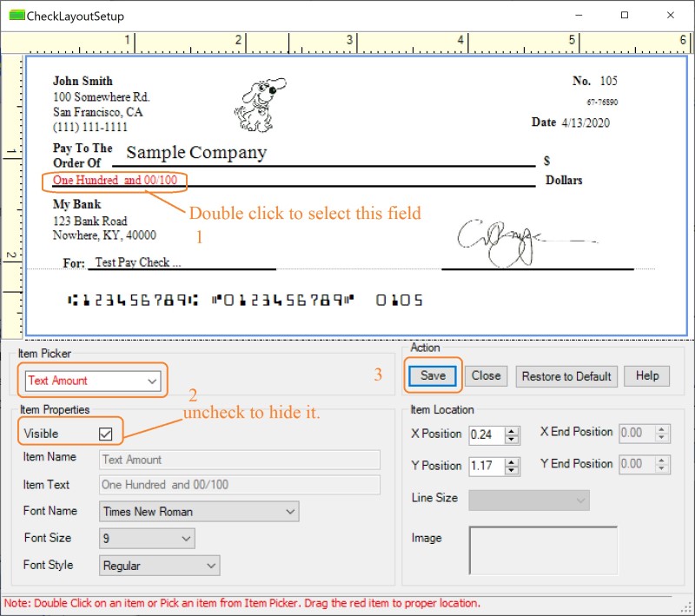Click Restore to Default button

click(x=566, y=376)
